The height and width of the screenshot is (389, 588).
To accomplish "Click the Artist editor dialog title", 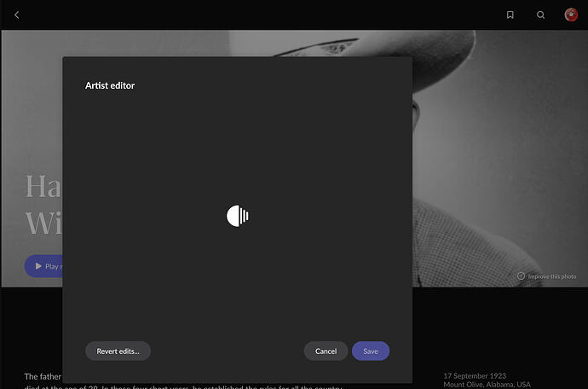I will (x=110, y=85).
